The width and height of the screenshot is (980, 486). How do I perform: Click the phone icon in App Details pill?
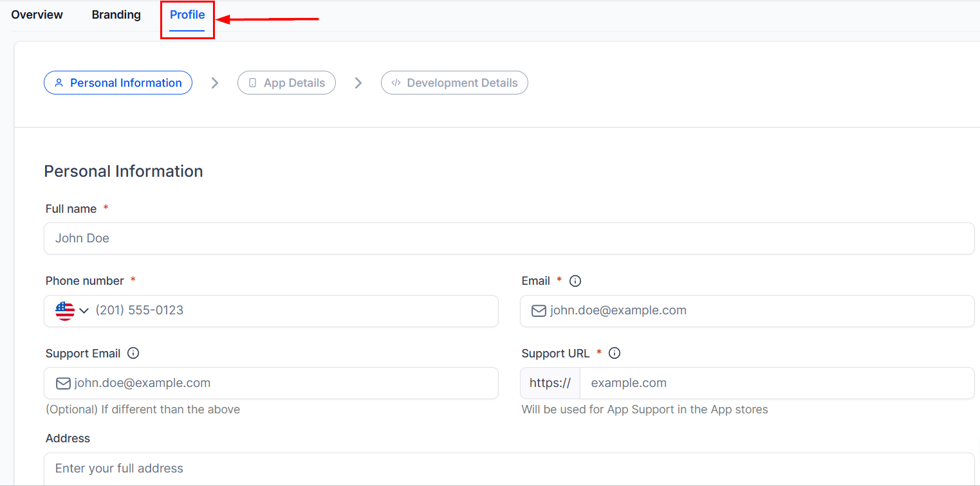(x=252, y=83)
